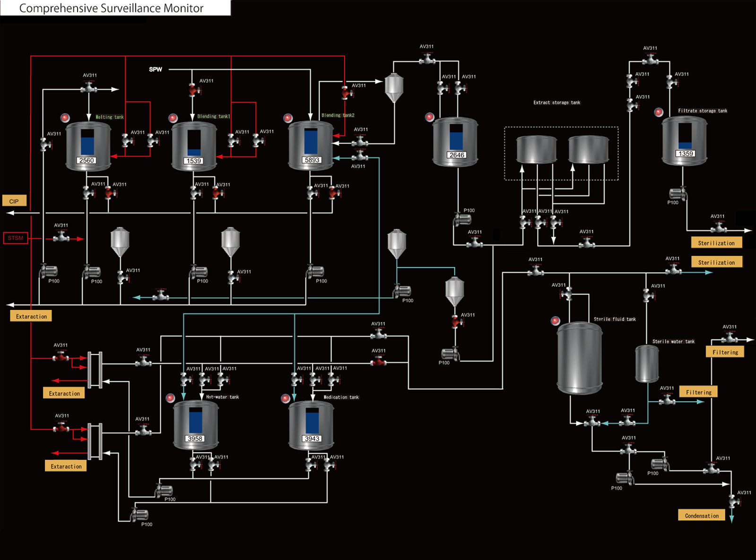The image size is (756, 560).
Task: Select the dashed Extract storage tank group
Action: (561, 153)
